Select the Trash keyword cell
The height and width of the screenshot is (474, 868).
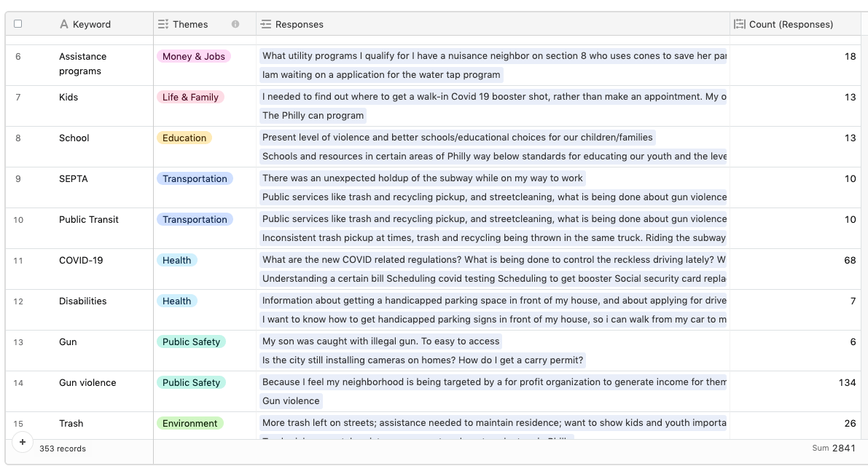tap(103, 426)
